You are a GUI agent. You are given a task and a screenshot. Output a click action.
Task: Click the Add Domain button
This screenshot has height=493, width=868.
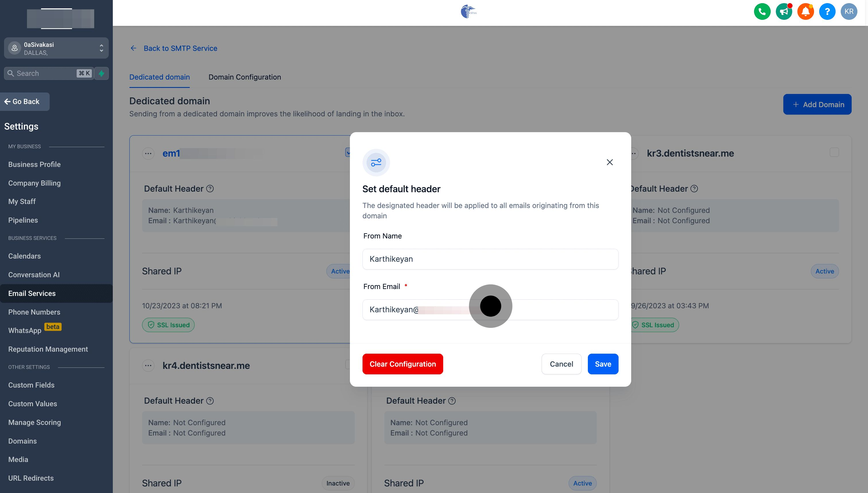[x=817, y=104]
